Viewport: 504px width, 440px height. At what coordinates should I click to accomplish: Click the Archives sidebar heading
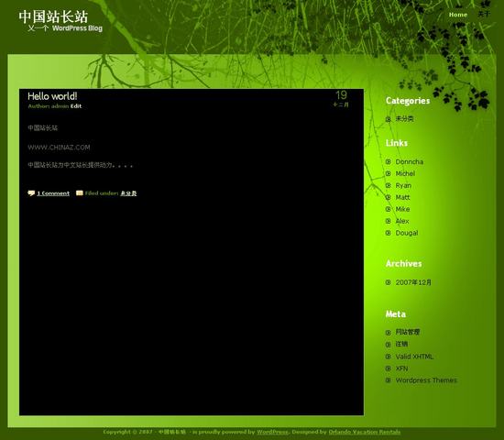coord(404,264)
